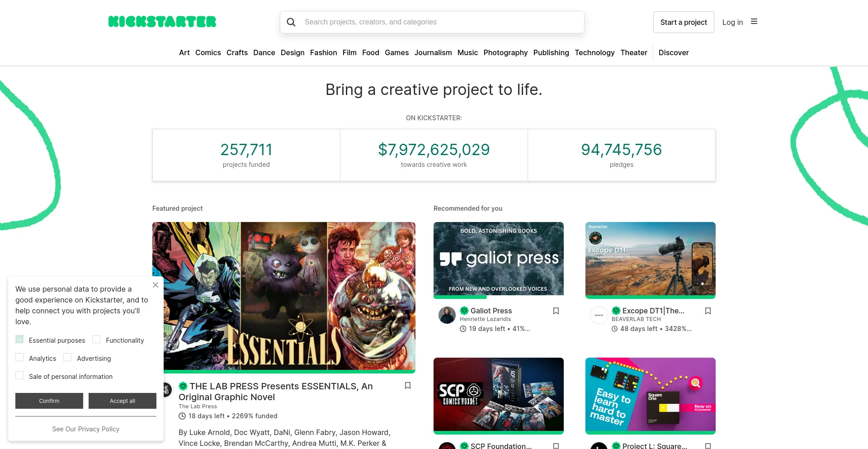The width and height of the screenshot is (868, 449).
Task: Open the Essentials featured project image
Action: point(284,296)
